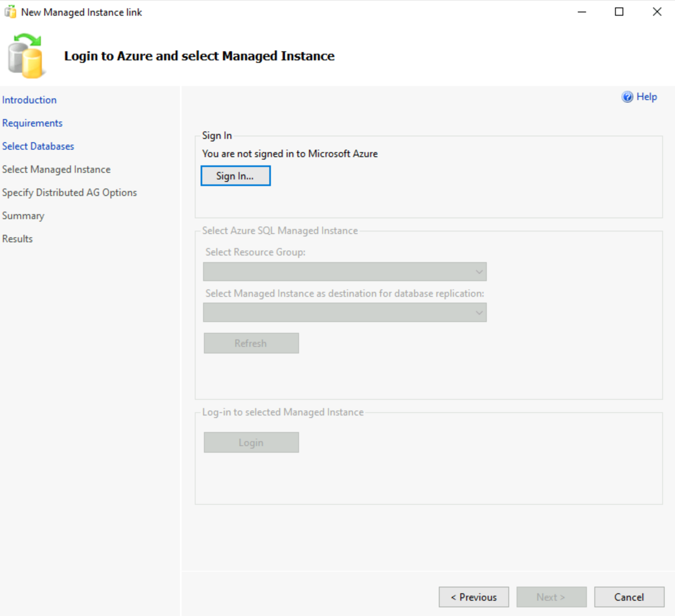This screenshot has width=675, height=616.
Task: Click the Help question mark icon
Action: 627,97
